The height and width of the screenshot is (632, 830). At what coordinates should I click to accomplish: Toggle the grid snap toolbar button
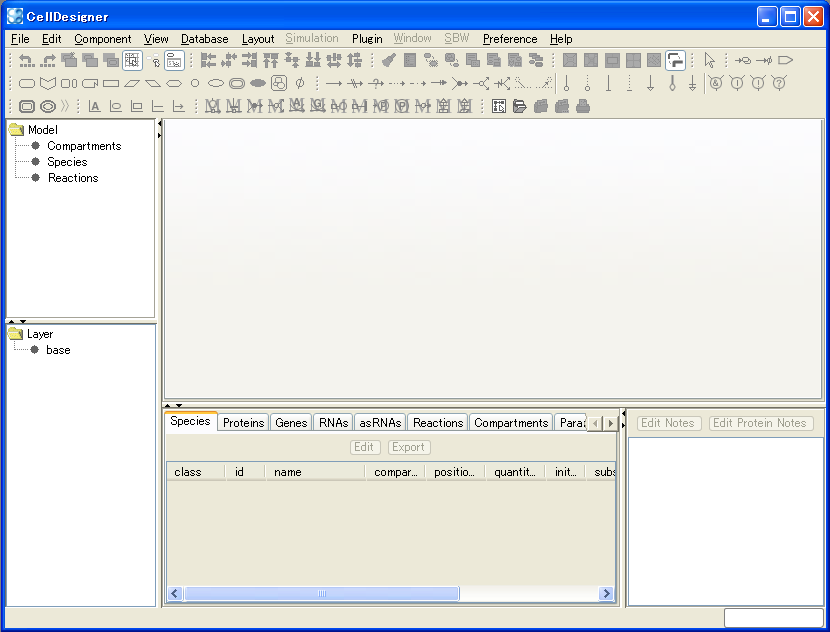point(132,61)
